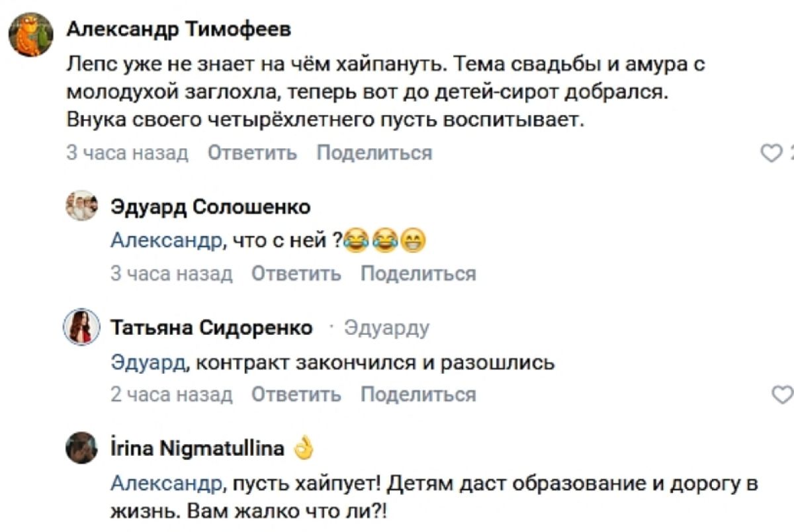
Task: Open Татьяна Сидоренко's profile name link
Action: pos(211,328)
